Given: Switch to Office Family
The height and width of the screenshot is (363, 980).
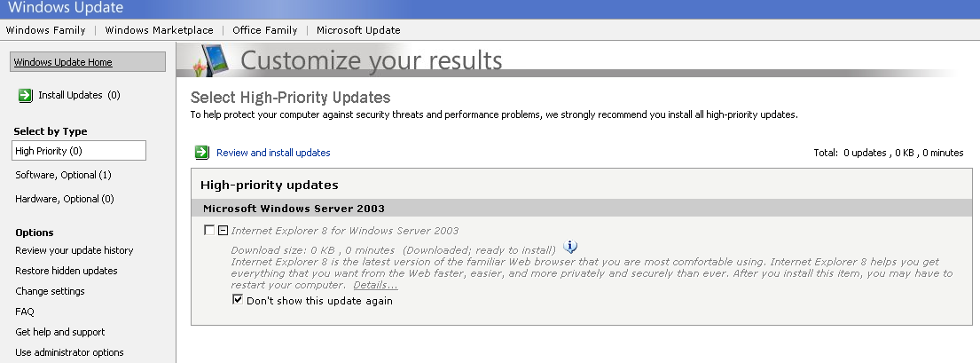Looking at the screenshot, I should click(x=264, y=30).
